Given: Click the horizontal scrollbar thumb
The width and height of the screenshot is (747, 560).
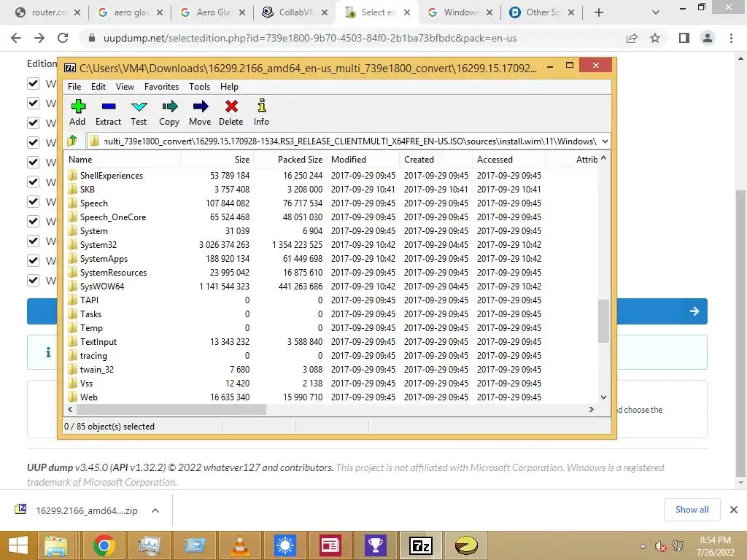Looking at the screenshot, I should [171, 409].
